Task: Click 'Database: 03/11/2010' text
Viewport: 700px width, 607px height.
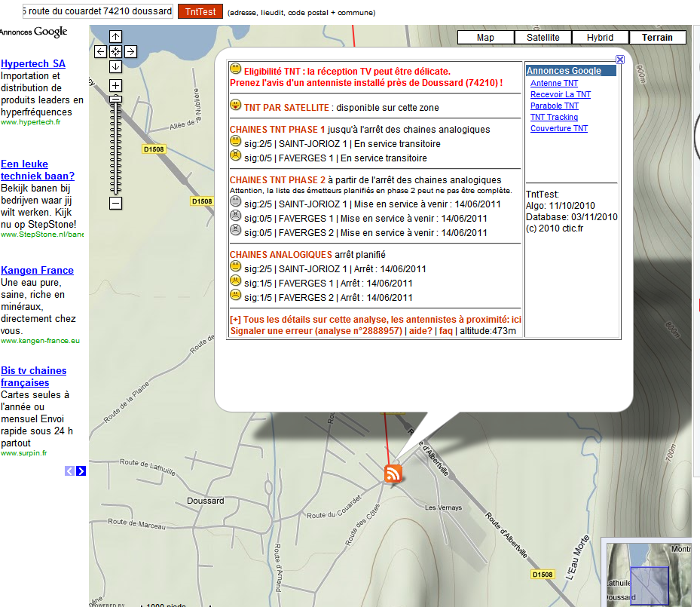Action: [572, 217]
